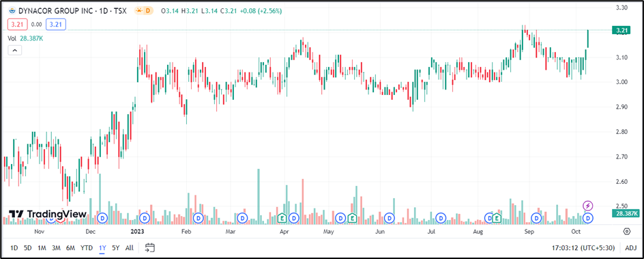Click the blue 3.21 buy price button
The image size is (644, 259).
(55, 24)
